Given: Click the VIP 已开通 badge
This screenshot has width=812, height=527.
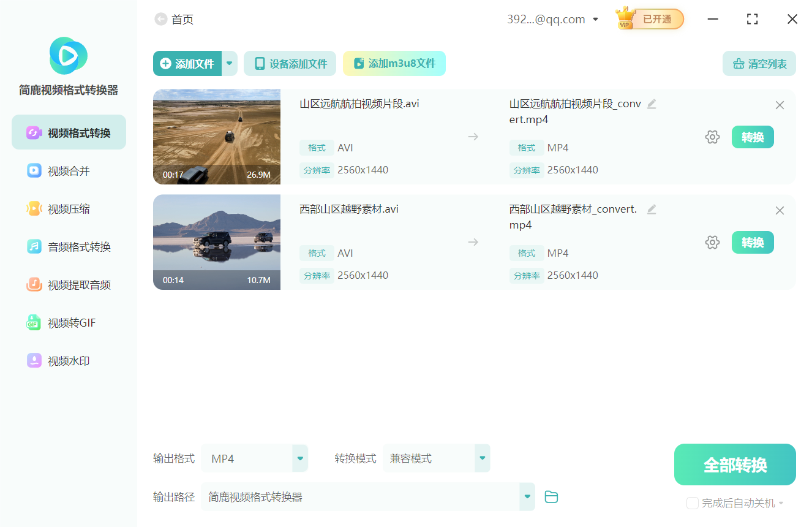Looking at the screenshot, I should pyautogui.click(x=648, y=19).
